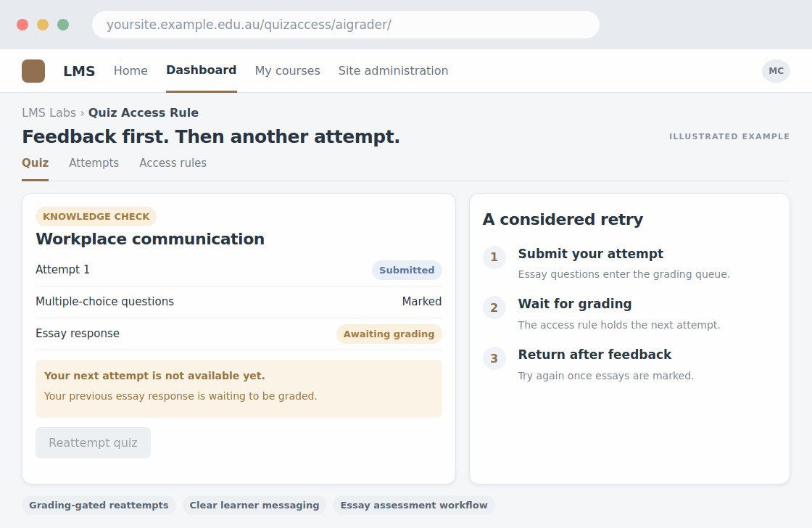Open the Access rules tab
The image size is (812, 528).
(x=173, y=162)
